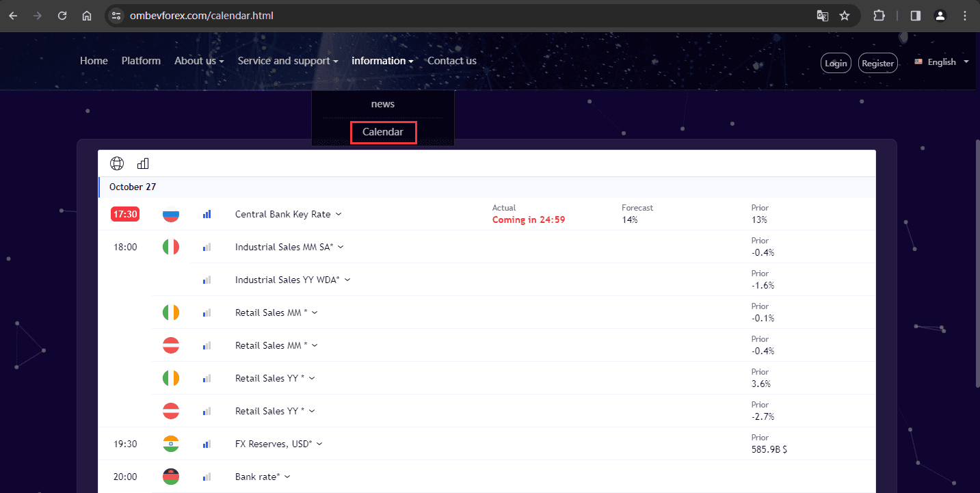
Task: Expand Bank rate* row
Action: click(287, 477)
